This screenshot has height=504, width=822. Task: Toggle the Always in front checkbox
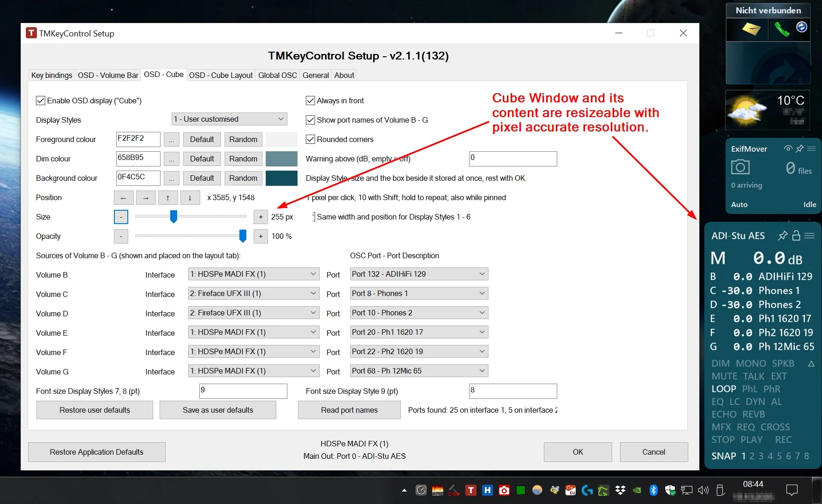pyautogui.click(x=310, y=101)
